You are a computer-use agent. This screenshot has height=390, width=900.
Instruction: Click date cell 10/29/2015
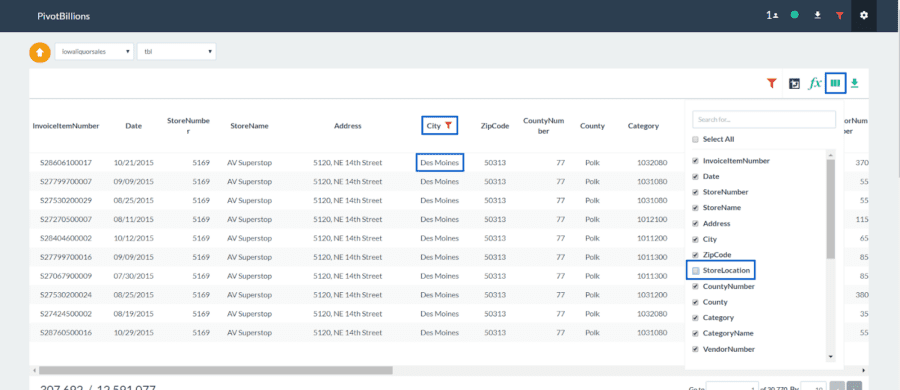pyautogui.click(x=133, y=333)
